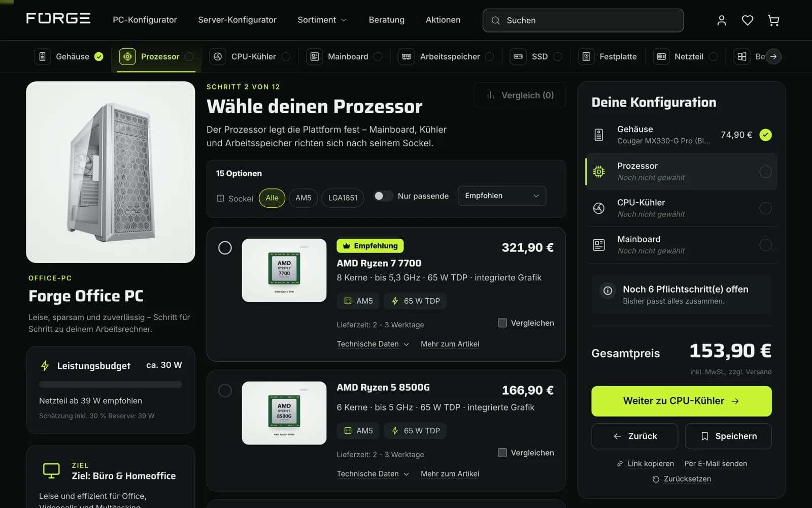812x508 pixels.
Task: Click Mehr zum Artikel for Ryzen 7 7700
Action: tap(450, 344)
